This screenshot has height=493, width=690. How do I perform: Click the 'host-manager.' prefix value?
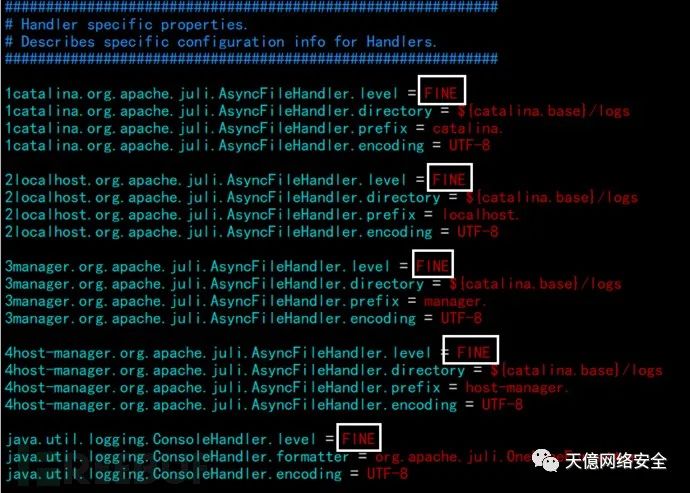click(x=516, y=387)
